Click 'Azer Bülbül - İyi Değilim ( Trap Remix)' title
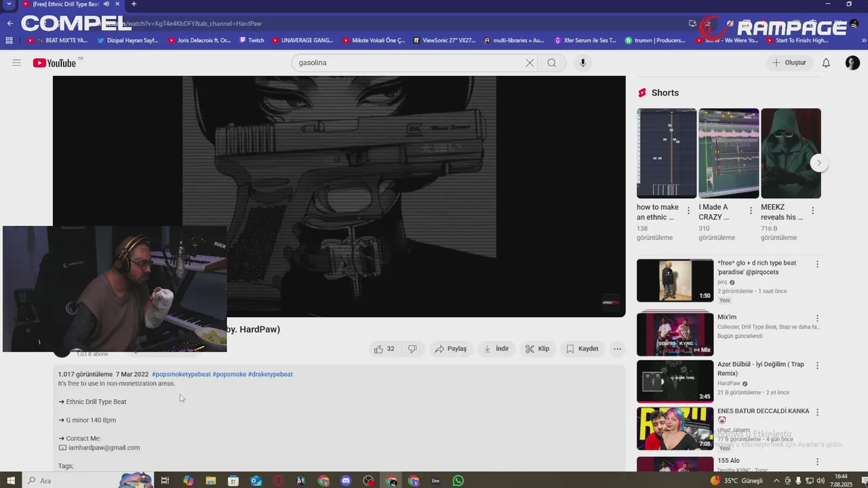This screenshot has width=868, height=488. pyautogui.click(x=761, y=369)
